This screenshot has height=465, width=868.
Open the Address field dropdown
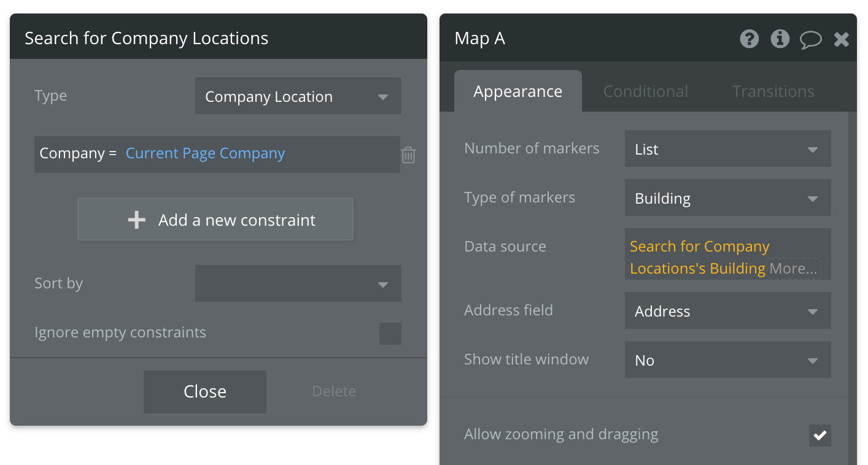727,311
